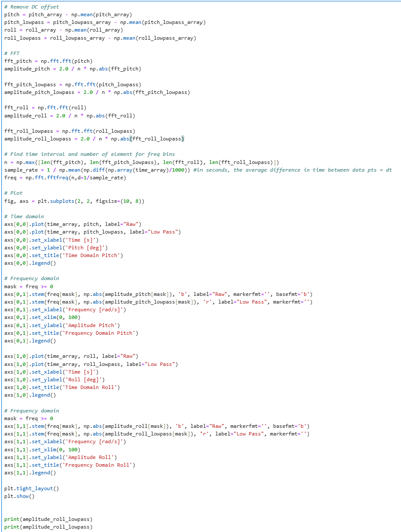Click the line that starts 'amplitude_pitch = 2.0 / n'

[73, 69]
